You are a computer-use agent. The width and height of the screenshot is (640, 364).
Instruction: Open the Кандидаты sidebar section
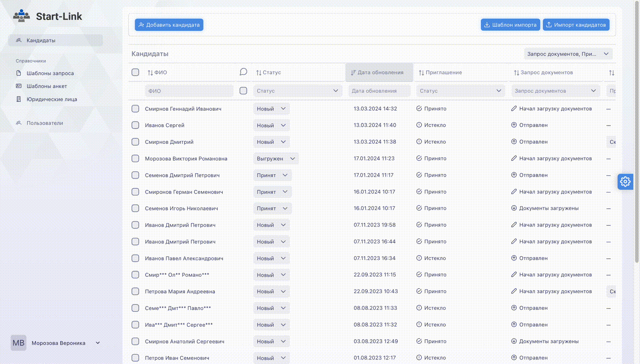coord(55,40)
